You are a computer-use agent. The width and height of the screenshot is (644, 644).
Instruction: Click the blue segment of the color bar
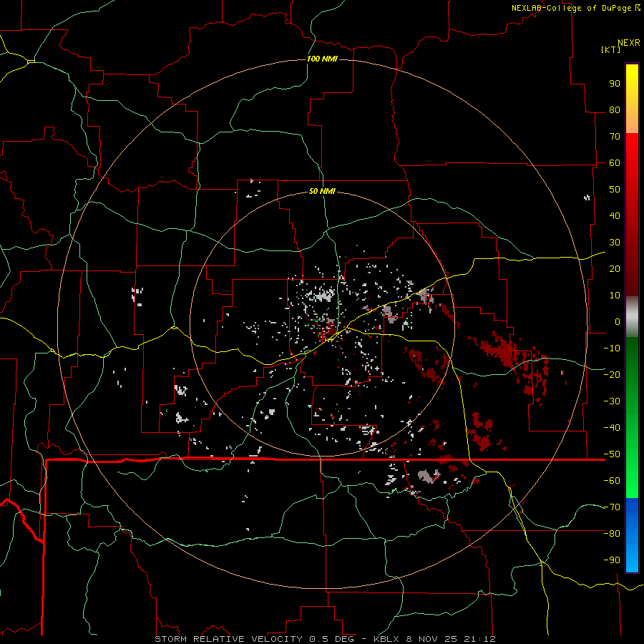[632, 535]
